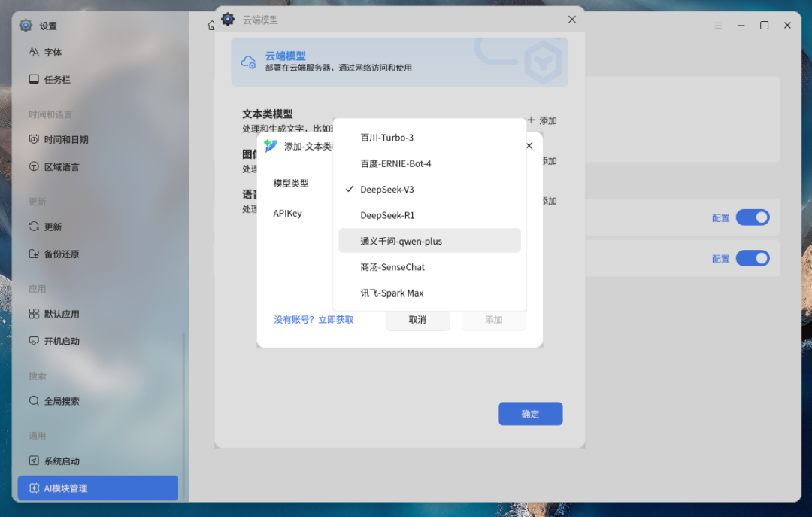Open the 更新 item with refresh icon
The width and height of the screenshot is (812, 517).
click(98, 227)
